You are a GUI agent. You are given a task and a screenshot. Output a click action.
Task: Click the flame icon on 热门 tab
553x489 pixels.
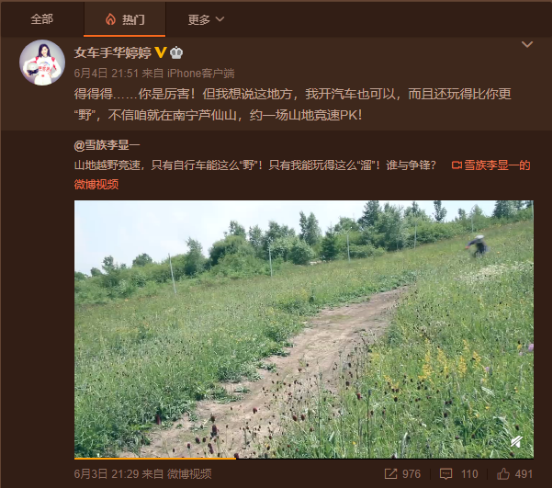coord(111,19)
